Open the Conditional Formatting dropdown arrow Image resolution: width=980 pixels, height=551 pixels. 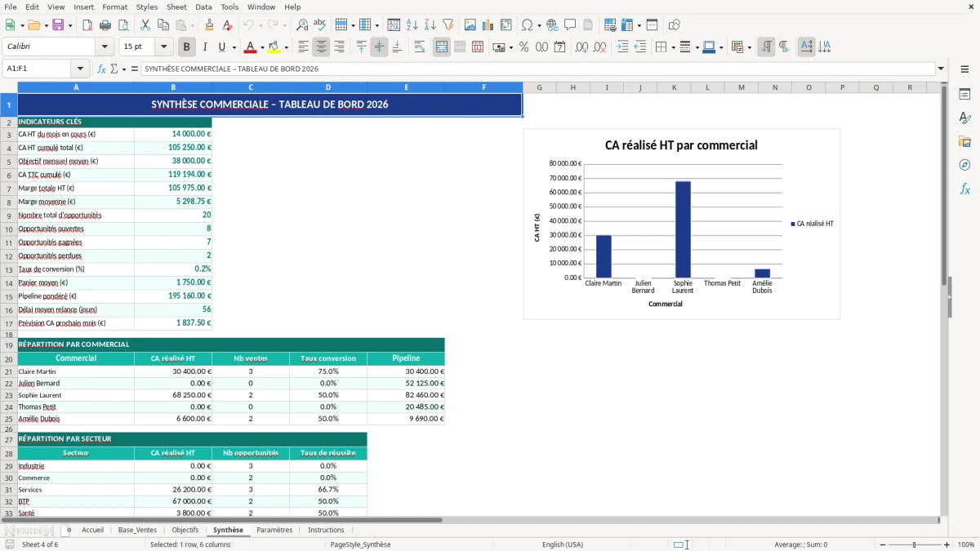point(749,47)
